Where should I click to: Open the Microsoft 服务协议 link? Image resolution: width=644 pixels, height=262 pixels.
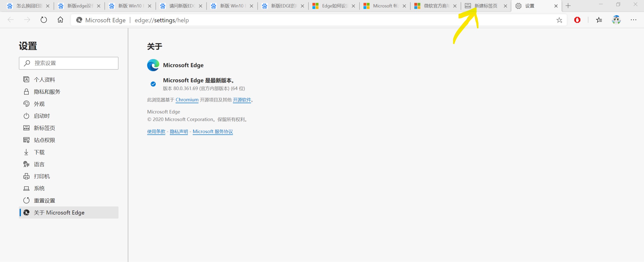213,132
